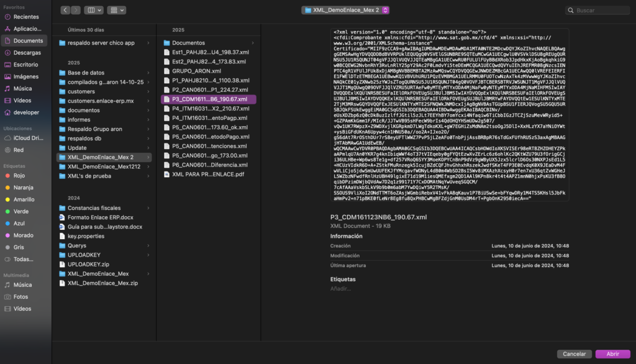Expand the customers folder chevron

(148, 92)
